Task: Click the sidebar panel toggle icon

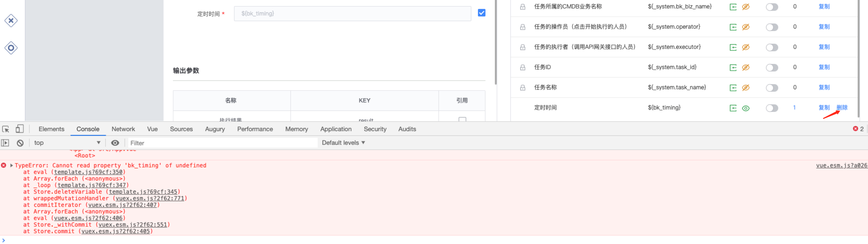Action: pos(5,142)
